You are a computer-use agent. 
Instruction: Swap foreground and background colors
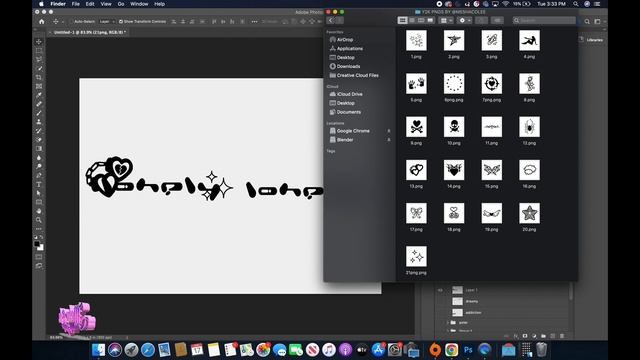pos(42,238)
